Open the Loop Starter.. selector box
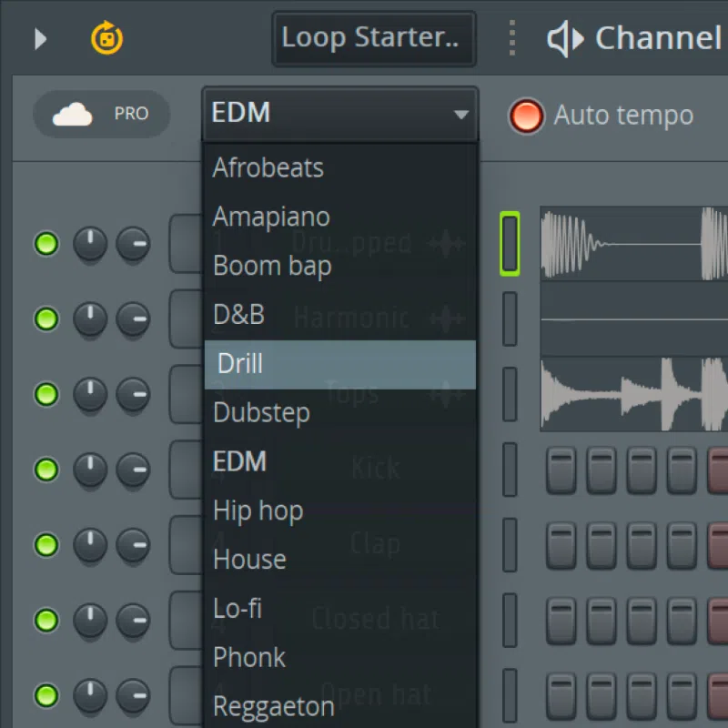The image size is (728, 728). click(374, 39)
